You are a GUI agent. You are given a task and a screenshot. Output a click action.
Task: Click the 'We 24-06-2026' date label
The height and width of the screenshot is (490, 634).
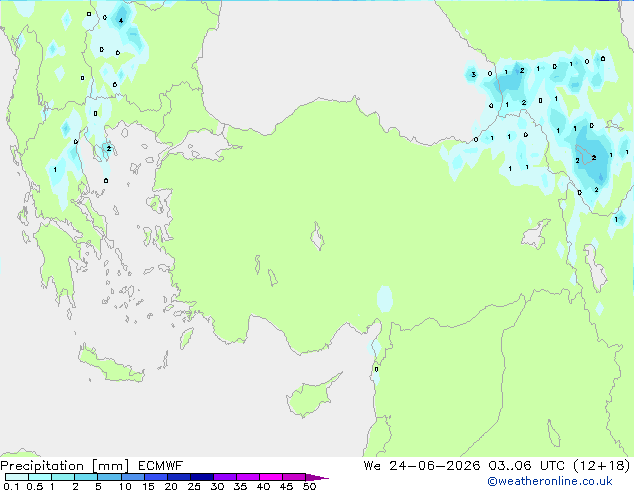[x=422, y=466]
